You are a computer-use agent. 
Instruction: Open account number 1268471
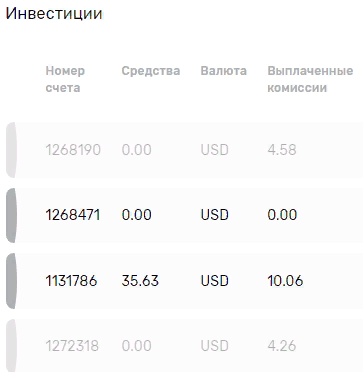pyautogui.click(x=73, y=215)
